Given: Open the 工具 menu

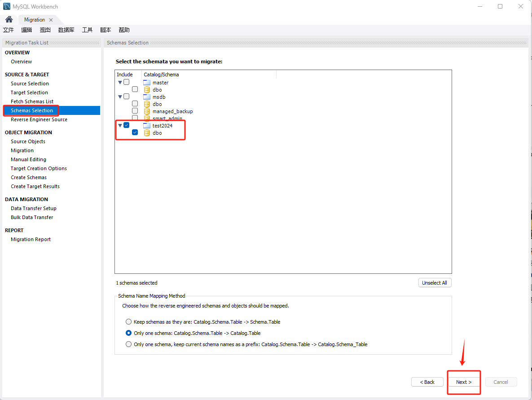Looking at the screenshot, I should click(x=87, y=30).
